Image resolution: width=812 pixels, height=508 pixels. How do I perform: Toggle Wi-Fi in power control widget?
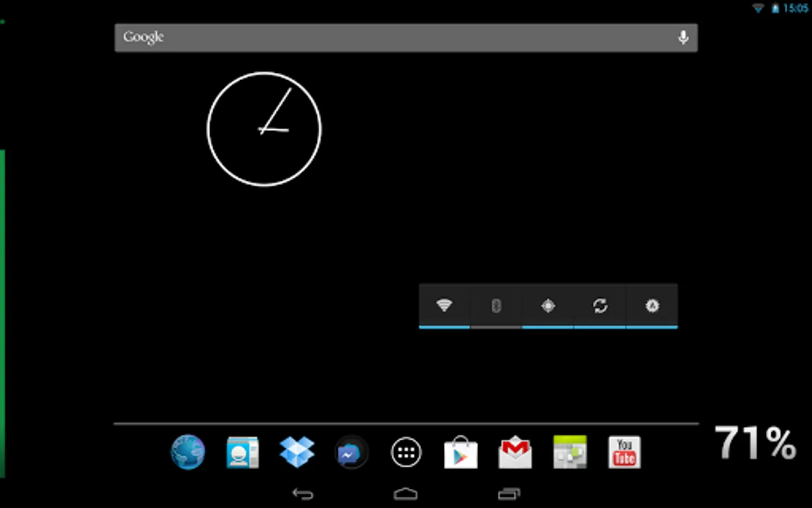[444, 306]
